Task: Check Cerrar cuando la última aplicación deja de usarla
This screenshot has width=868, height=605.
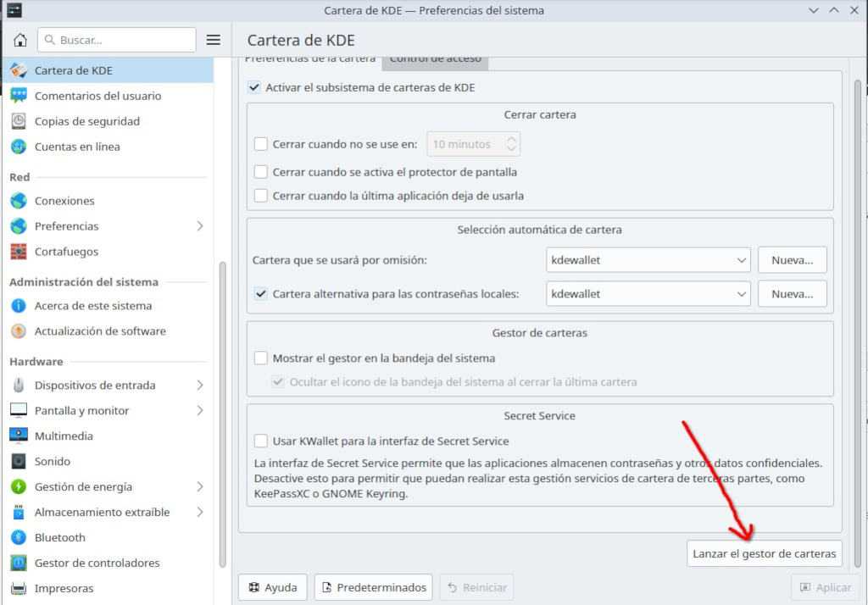Action: [x=261, y=196]
